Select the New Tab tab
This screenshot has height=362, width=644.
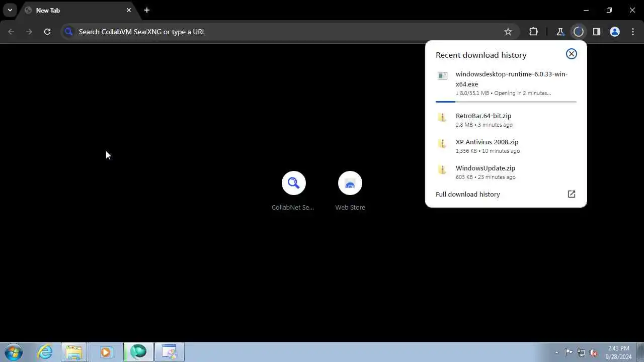point(78,10)
